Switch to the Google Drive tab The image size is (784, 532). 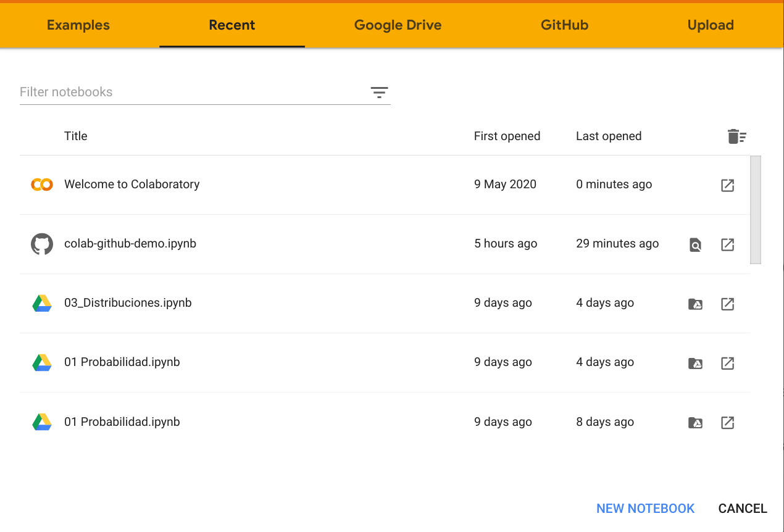[x=398, y=25]
